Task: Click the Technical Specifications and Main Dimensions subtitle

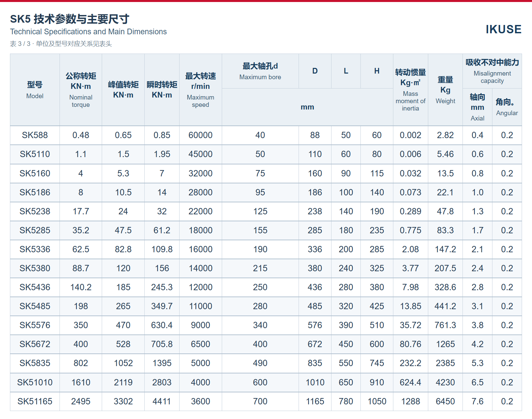Action: [88, 32]
